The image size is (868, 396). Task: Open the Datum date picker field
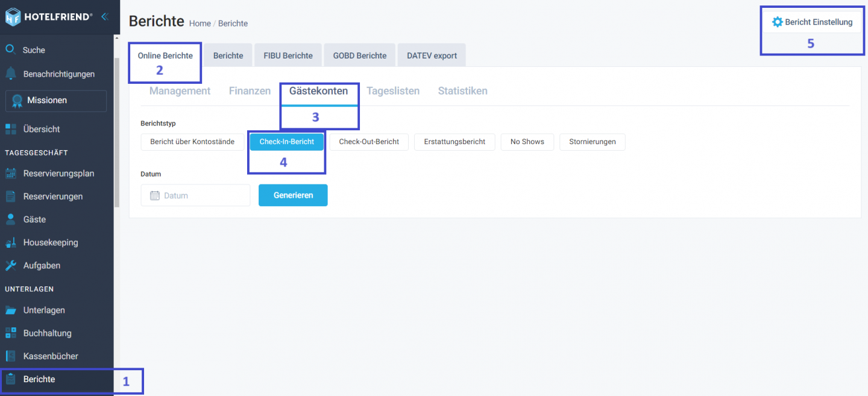(195, 195)
